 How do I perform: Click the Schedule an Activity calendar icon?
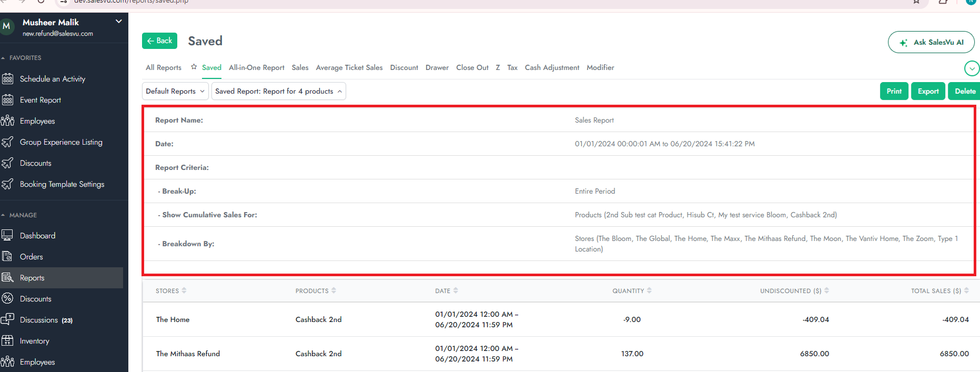coord(7,79)
